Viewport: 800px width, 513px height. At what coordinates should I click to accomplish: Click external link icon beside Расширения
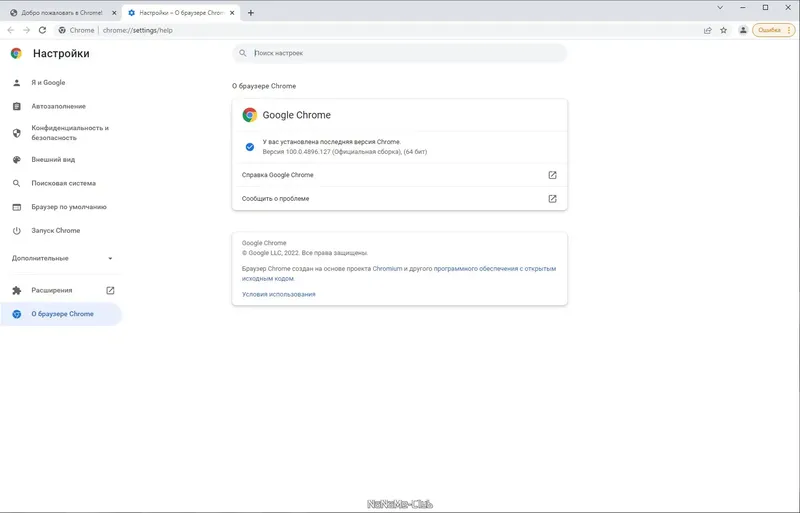110,290
